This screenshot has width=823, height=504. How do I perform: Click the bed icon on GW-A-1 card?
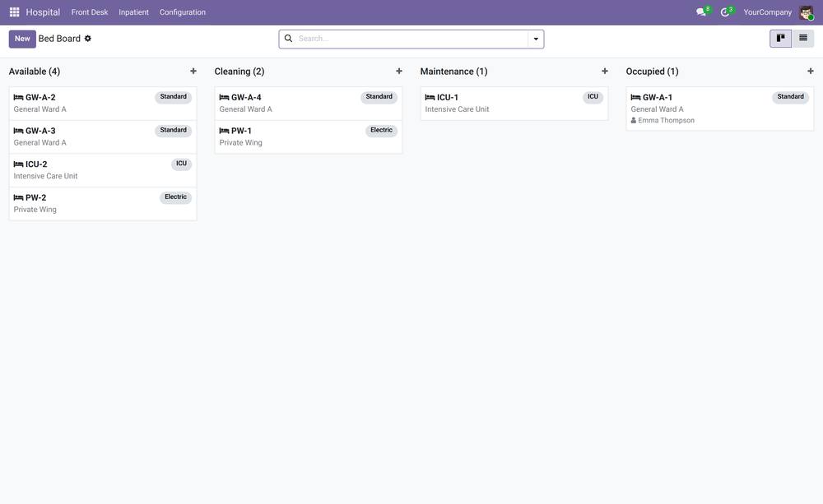(635, 98)
